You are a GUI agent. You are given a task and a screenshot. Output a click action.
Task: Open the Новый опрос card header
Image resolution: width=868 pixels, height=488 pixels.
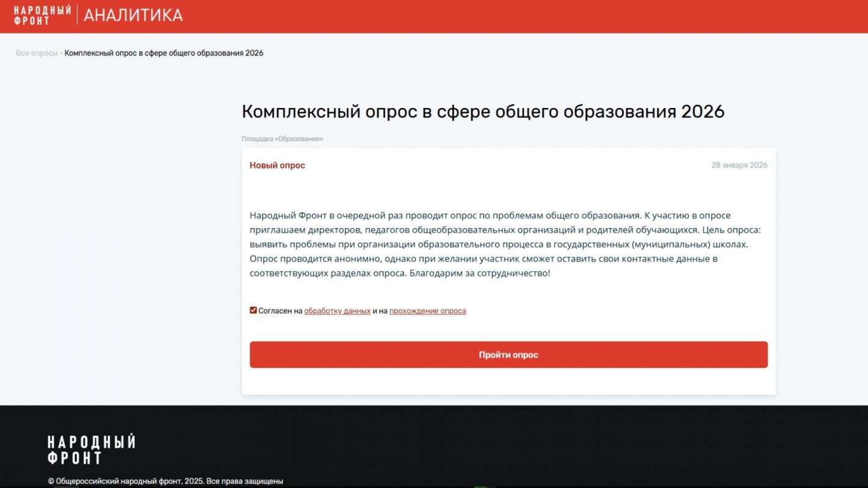tap(278, 165)
